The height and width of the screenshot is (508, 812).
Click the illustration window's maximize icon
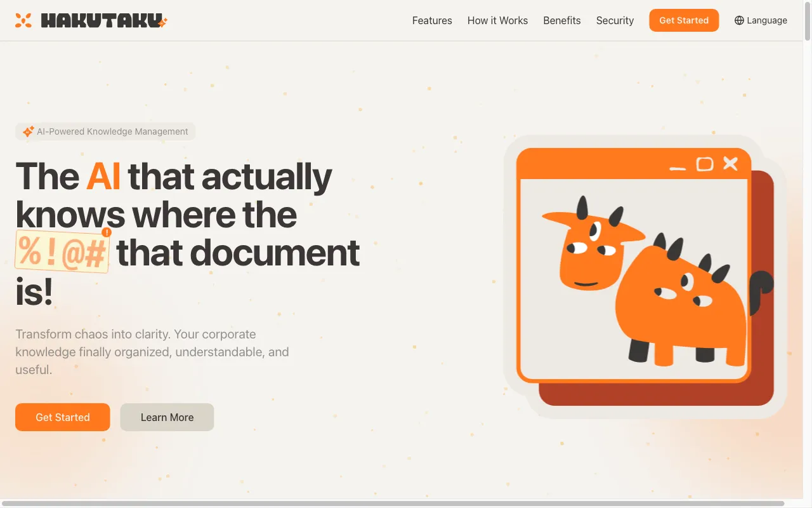click(x=705, y=164)
